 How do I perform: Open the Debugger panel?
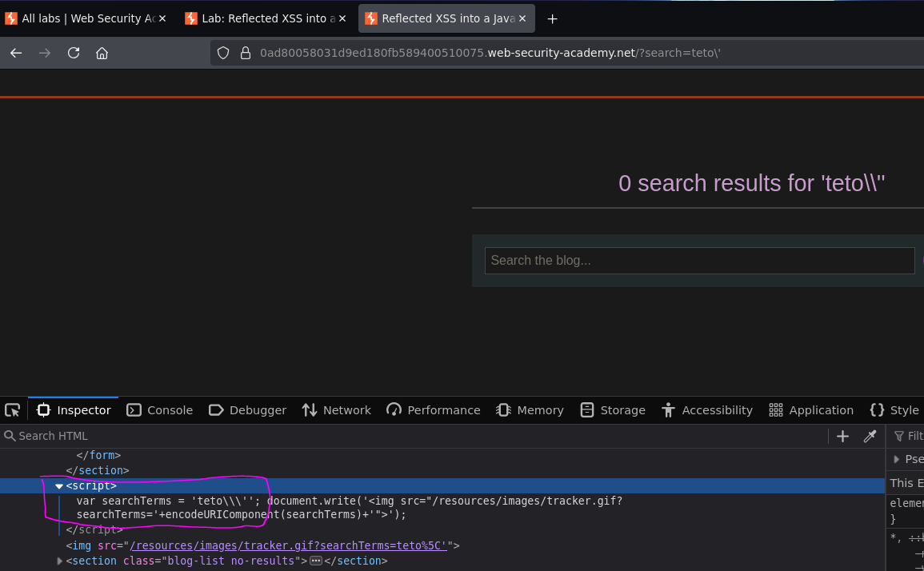[x=247, y=410]
